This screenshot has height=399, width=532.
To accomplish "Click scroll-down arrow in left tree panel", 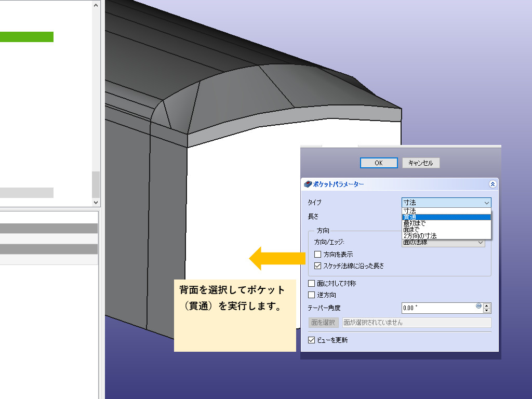I will click(x=96, y=202).
